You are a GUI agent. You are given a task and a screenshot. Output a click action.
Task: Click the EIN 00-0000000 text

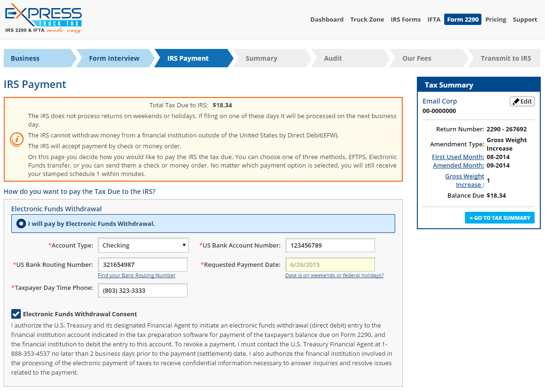(x=439, y=111)
